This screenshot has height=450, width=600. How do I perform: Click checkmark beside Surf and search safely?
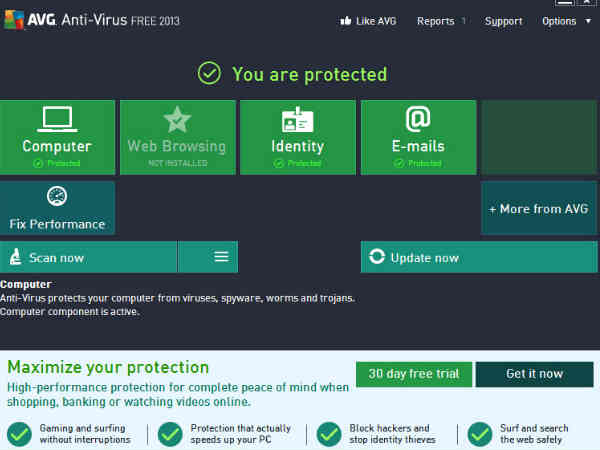pyautogui.click(x=479, y=434)
